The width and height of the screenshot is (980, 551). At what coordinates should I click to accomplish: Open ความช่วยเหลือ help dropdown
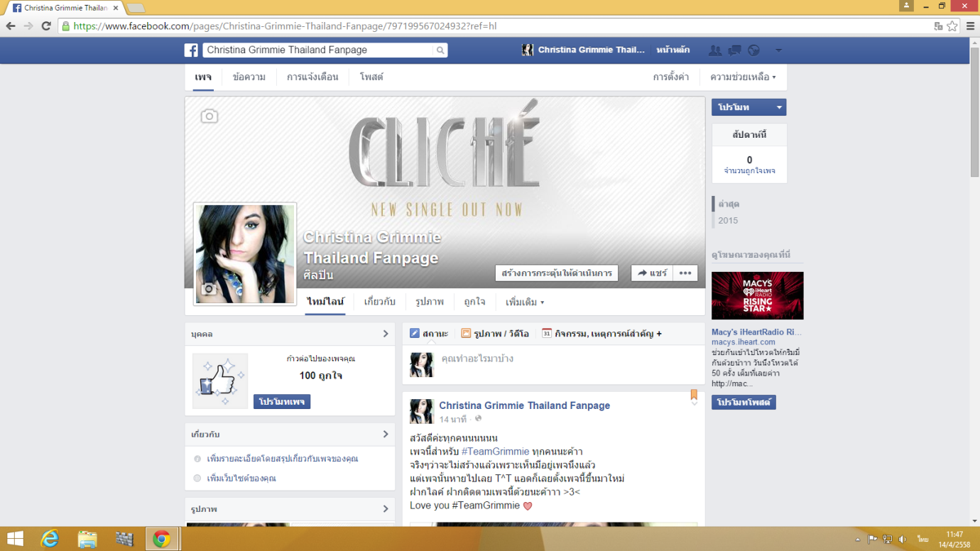point(743,77)
